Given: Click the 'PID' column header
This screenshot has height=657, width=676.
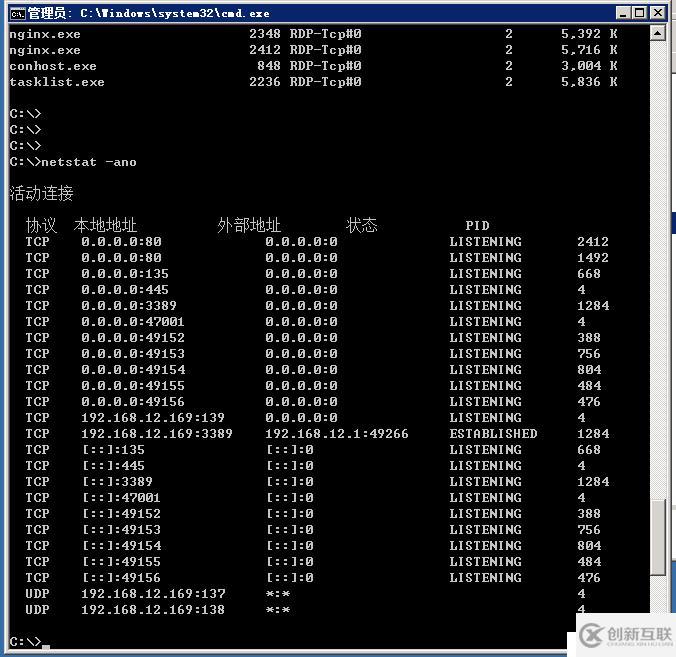Looking at the screenshot, I should [477, 225].
